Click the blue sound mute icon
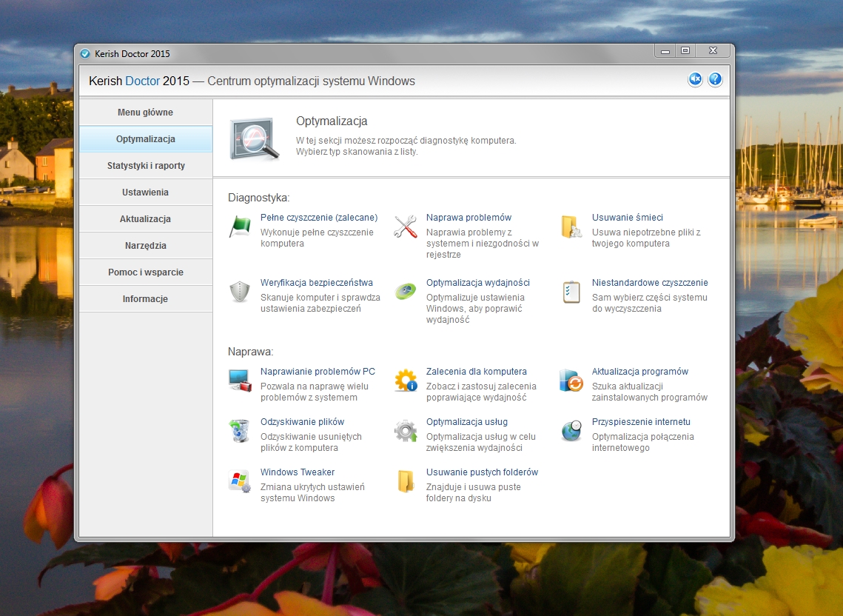Viewport: 843px width, 616px height. (695, 80)
